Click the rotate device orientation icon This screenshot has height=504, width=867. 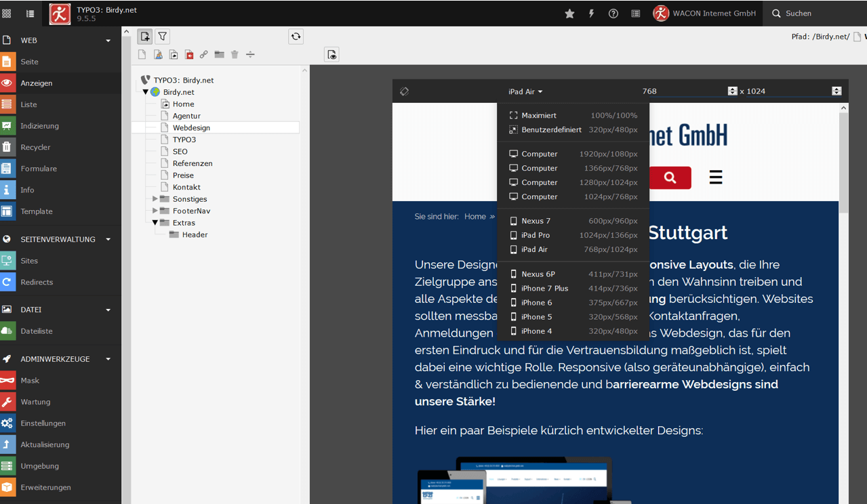point(405,91)
